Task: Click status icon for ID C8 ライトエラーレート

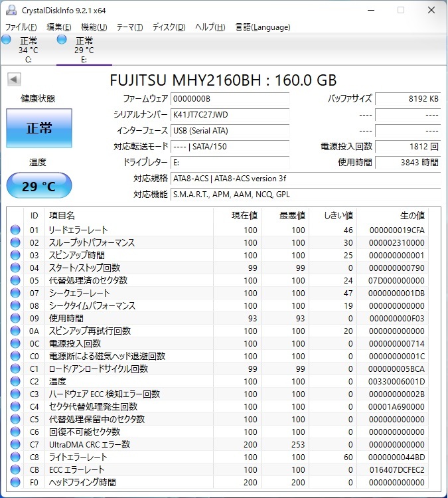Action: pos(15,457)
